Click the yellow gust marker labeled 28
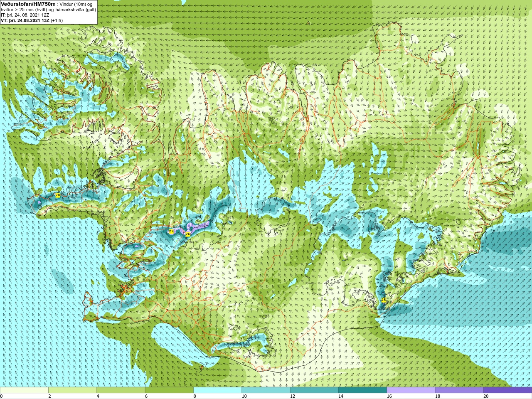 pyautogui.click(x=58, y=195)
